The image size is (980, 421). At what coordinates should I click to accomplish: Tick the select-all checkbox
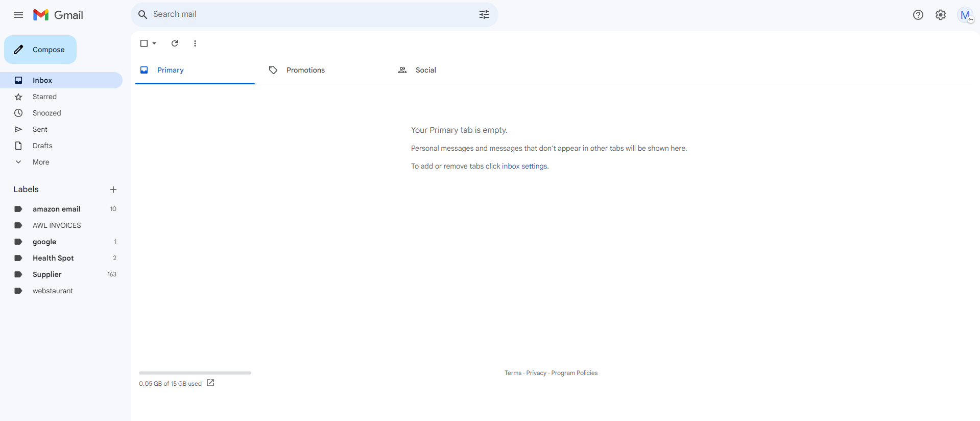(x=144, y=43)
